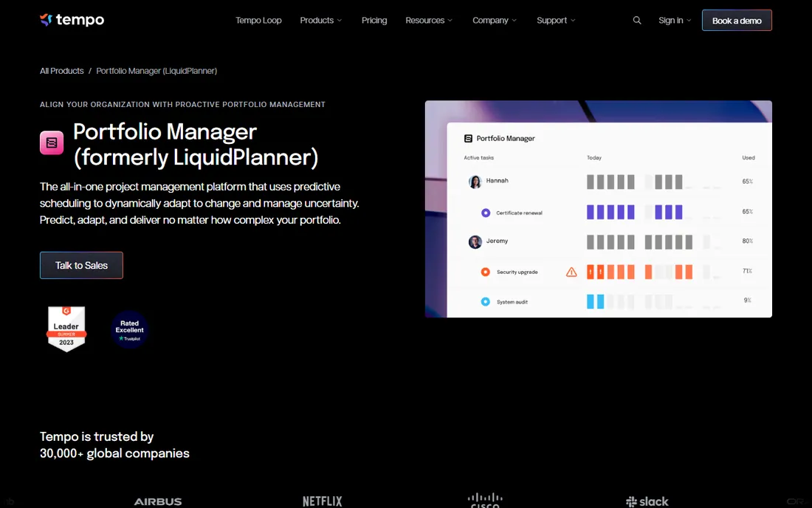Image resolution: width=812 pixels, height=508 pixels.
Task: Open the Sign in dropdown
Action: click(x=675, y=20)
